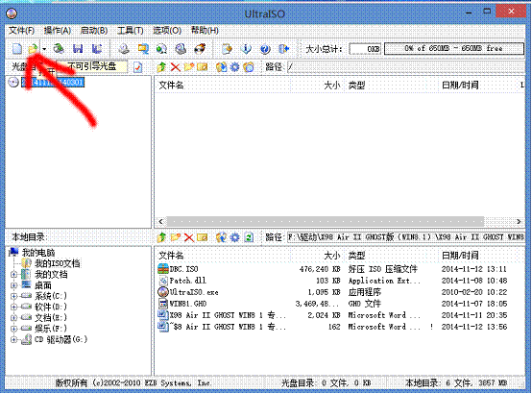
Task: Sort local files by 大小 column header
Action: coord(332,256)
